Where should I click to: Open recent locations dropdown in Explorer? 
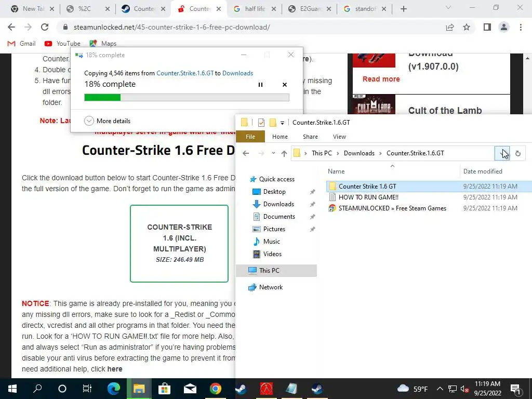click(273, 153)
